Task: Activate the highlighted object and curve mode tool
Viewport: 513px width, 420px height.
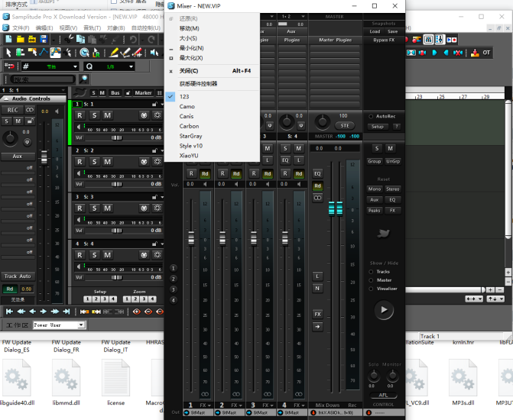Action: [x=55, y=52]
